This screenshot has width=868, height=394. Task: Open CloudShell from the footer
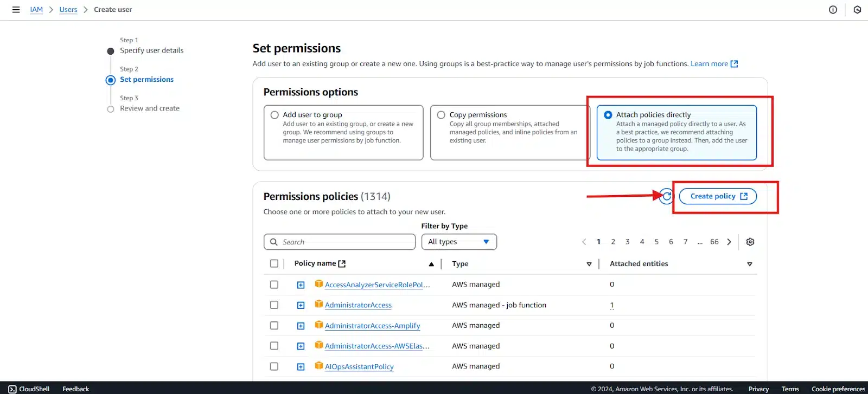[29, 389]
